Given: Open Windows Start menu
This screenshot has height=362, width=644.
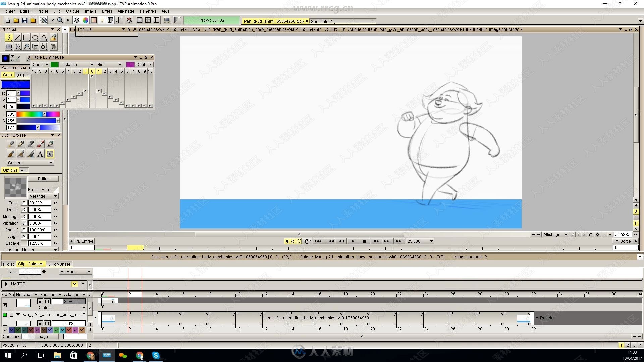Looking at the screenshot, I should tap(8, 355).
